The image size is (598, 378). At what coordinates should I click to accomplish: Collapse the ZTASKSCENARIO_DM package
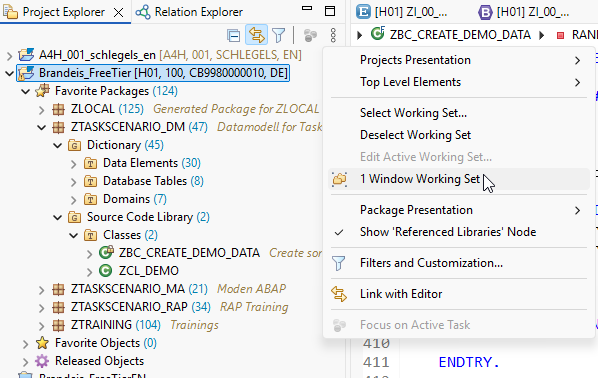click(x=42, y=127)
